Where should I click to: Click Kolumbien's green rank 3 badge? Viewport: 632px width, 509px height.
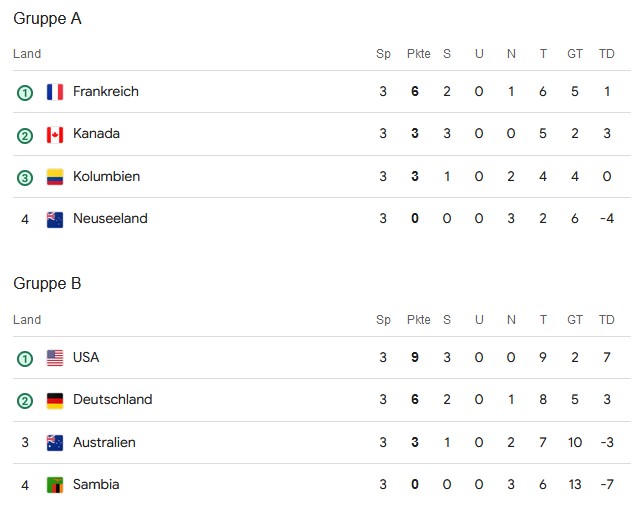pyautogui.click(x=25, y=177)
